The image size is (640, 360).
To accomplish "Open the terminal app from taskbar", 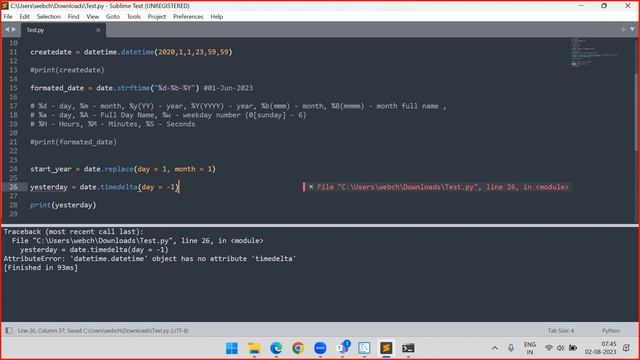I will click(408, 348).
